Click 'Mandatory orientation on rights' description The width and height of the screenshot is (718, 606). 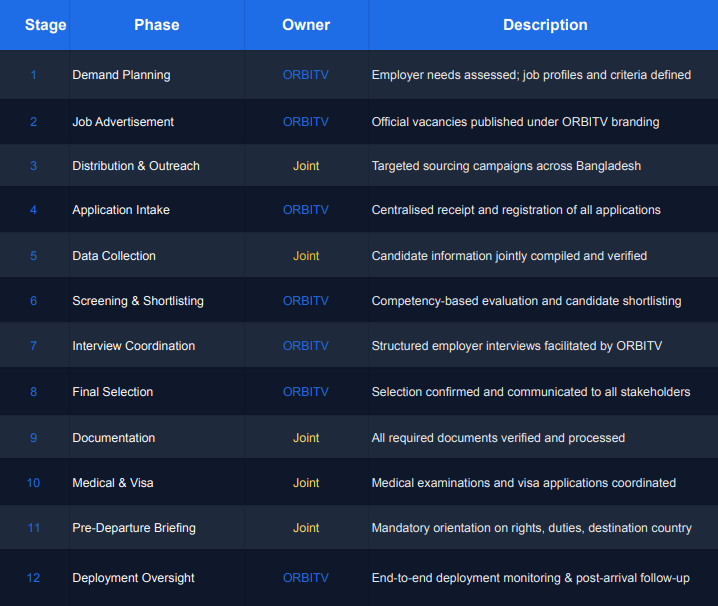click(x=532, y=528)
